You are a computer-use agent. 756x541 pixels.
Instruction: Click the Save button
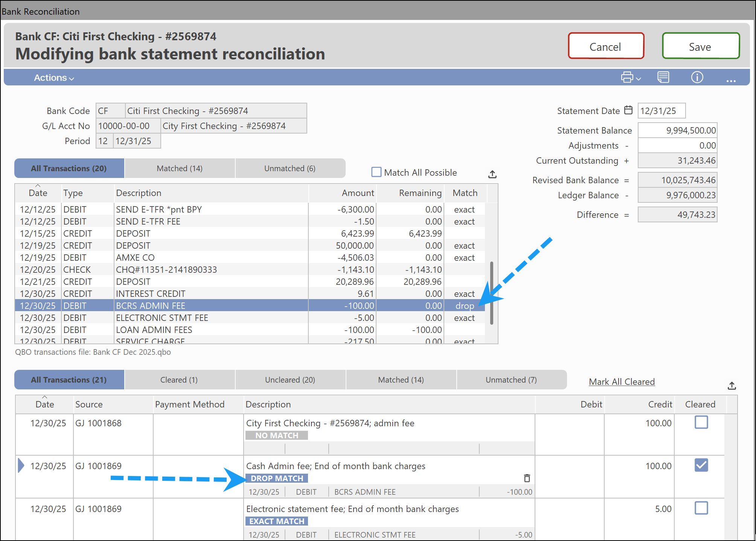pos(700,46)
